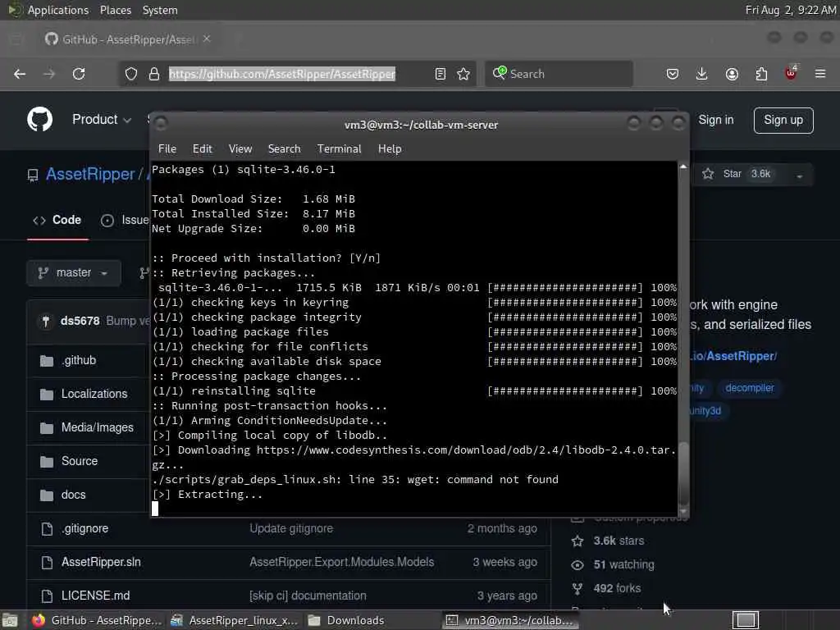Focus the browser Search field
840x630 pixels.
point(559,74)
